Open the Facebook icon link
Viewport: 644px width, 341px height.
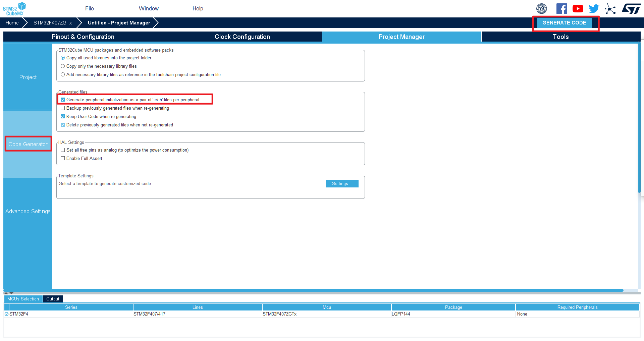tap(562, 9)
